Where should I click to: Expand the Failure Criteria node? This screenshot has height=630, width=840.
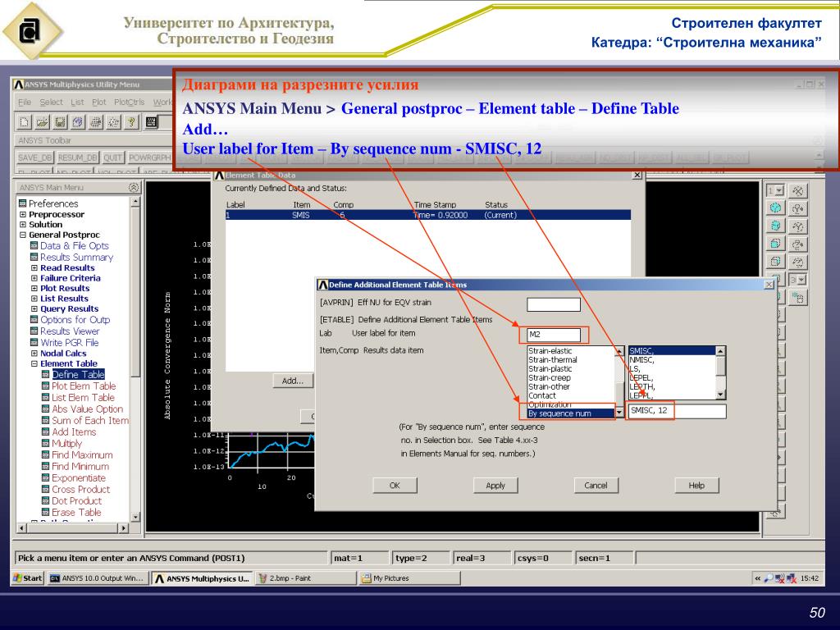pos(34,278)
